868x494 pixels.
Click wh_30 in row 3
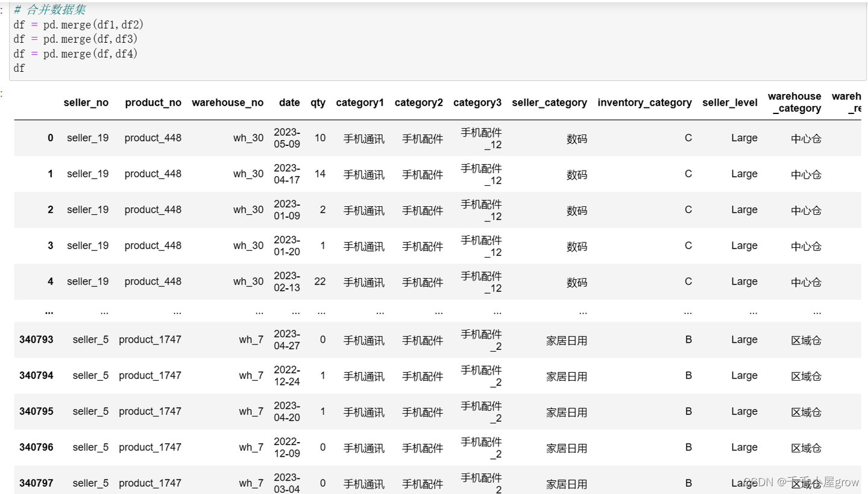[249, 245]
